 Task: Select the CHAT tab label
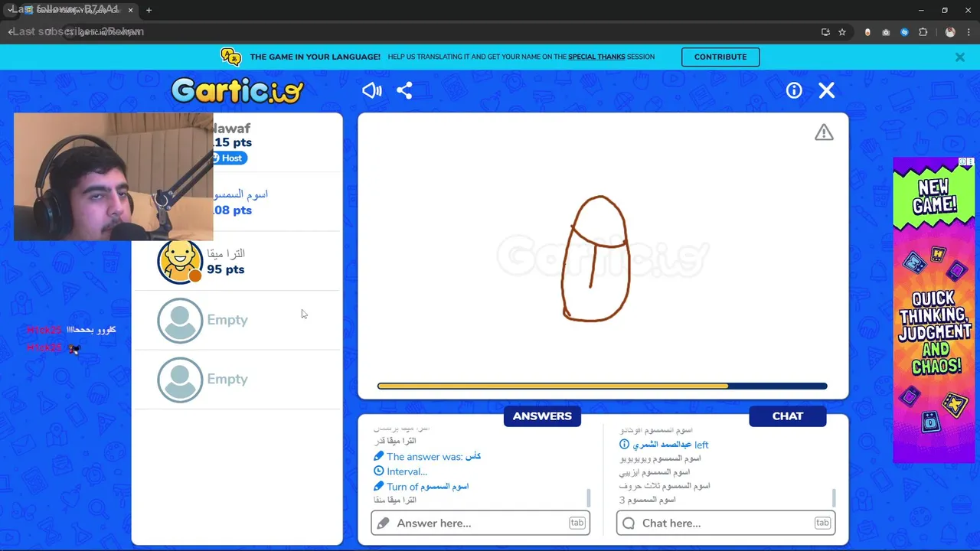788,416
